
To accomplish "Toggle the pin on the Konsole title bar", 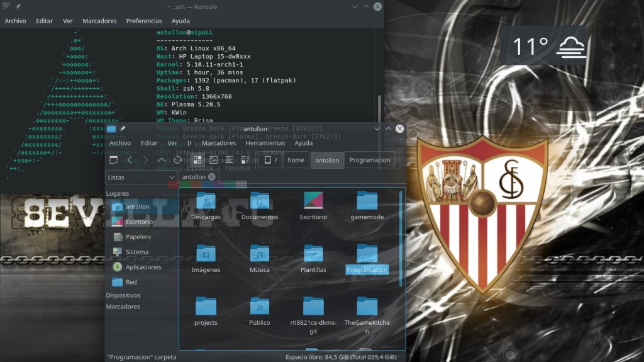I will [18, 6].
